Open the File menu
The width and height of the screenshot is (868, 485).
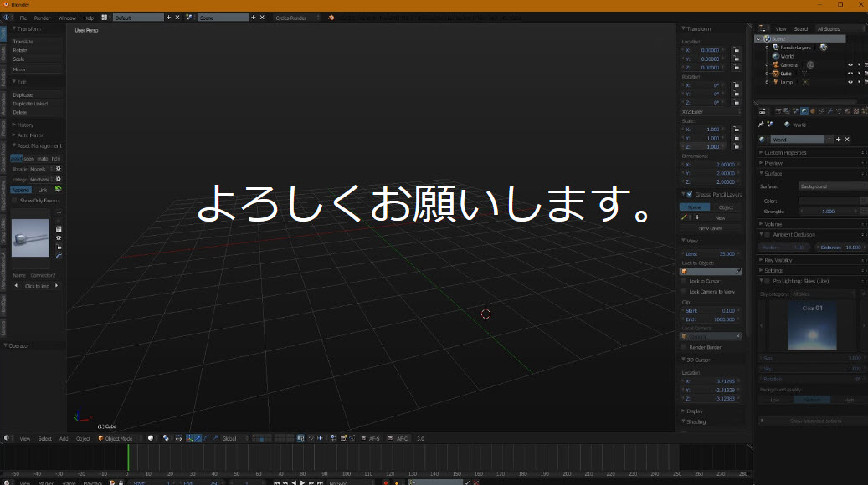coord(23,18)
